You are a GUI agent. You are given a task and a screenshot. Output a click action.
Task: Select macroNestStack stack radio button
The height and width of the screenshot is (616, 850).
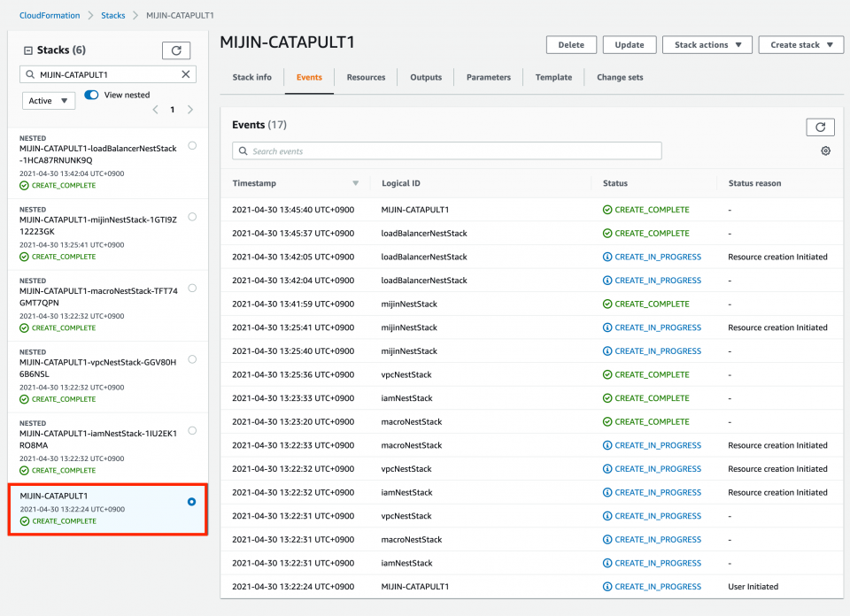(192, 288)
